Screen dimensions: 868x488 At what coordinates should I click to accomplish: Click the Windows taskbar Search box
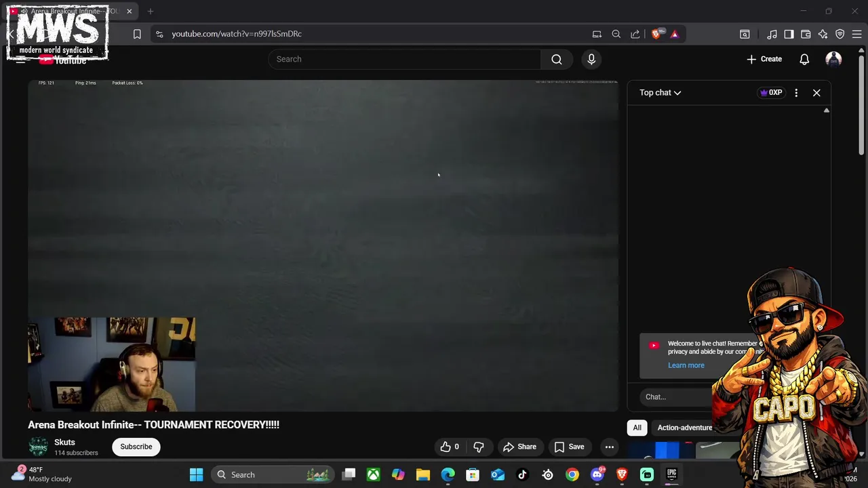272,474
